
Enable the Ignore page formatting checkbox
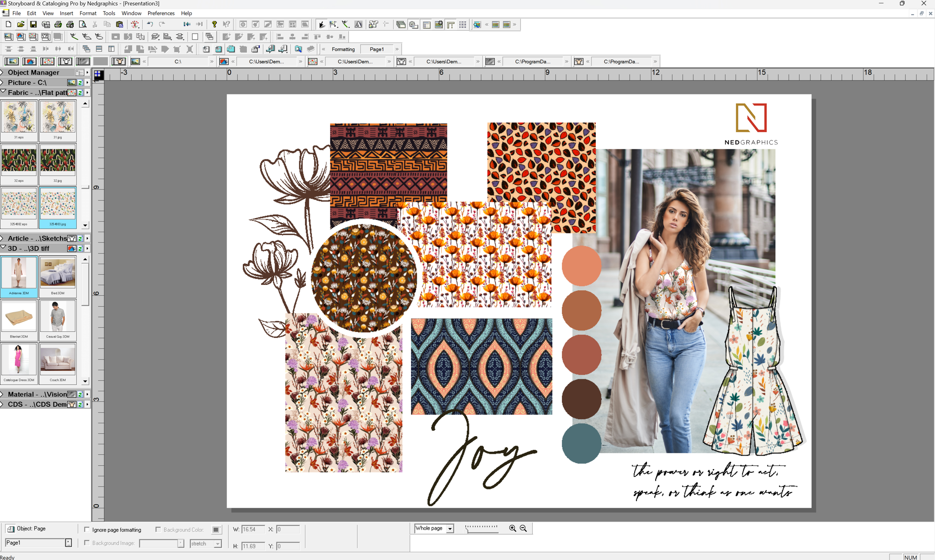tap(87, 529)
